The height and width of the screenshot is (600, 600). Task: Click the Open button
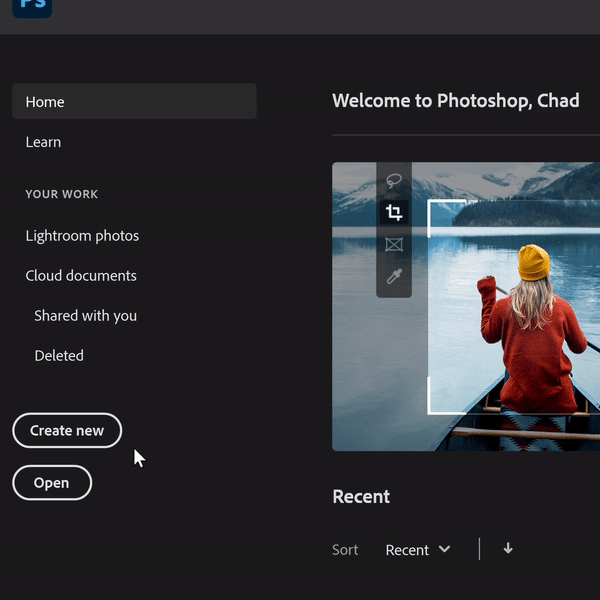tap(52, 483)
